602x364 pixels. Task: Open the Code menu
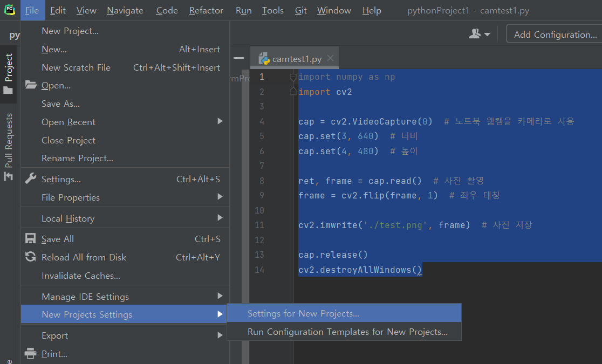click(x=167, y=10)
